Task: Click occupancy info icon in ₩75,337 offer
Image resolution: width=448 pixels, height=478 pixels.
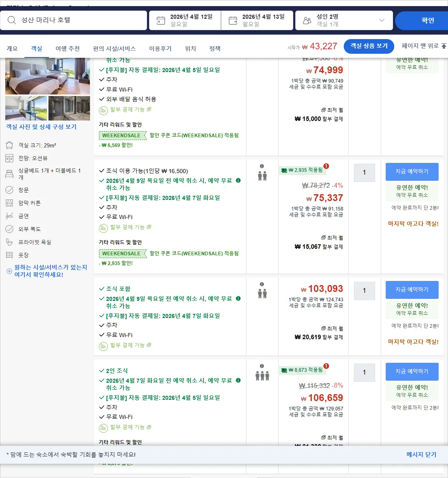Action: (x=262, y=166)
